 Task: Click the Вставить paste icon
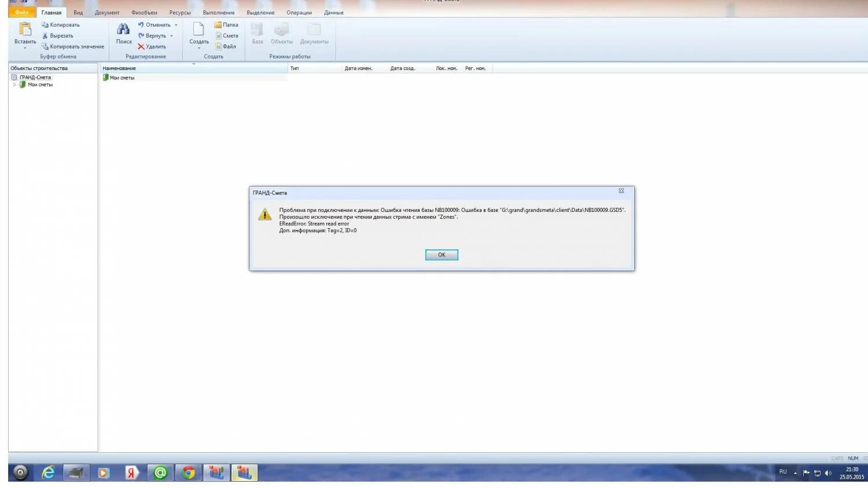pyautogui.click(x=25, y=30)
